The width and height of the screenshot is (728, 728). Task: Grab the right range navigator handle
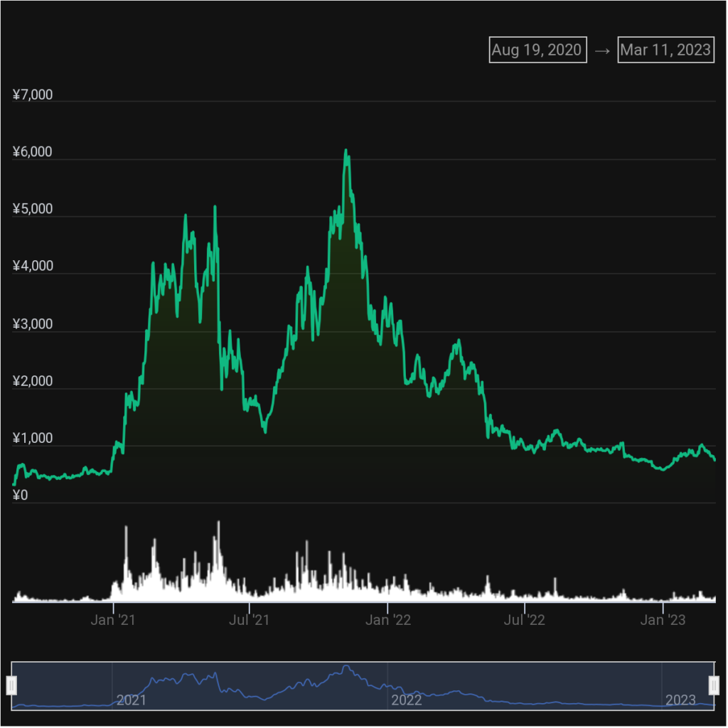[x=714, y=685]
